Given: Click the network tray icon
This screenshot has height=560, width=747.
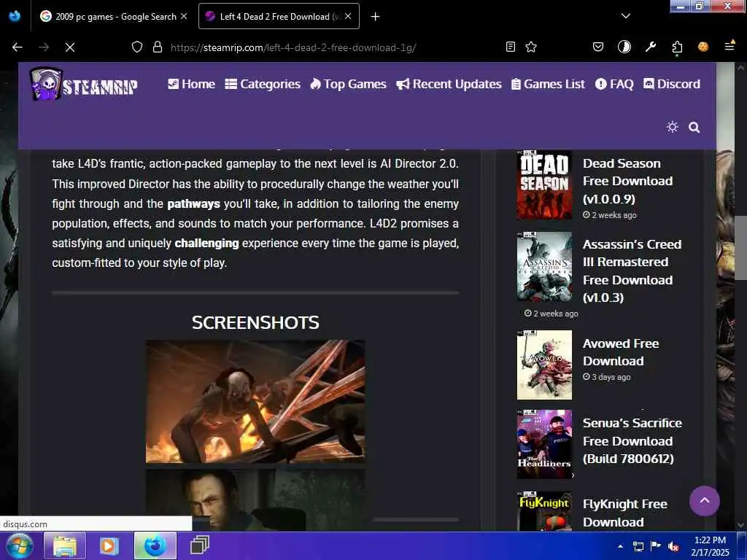Looking at the screenshot, I should tap(638, 546).
